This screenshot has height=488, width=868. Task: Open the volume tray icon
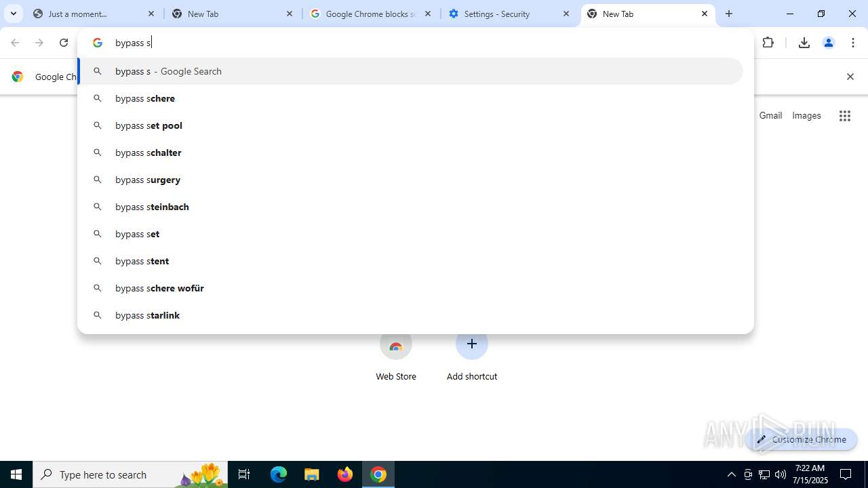pyautogui.click(x=781, y=474)
